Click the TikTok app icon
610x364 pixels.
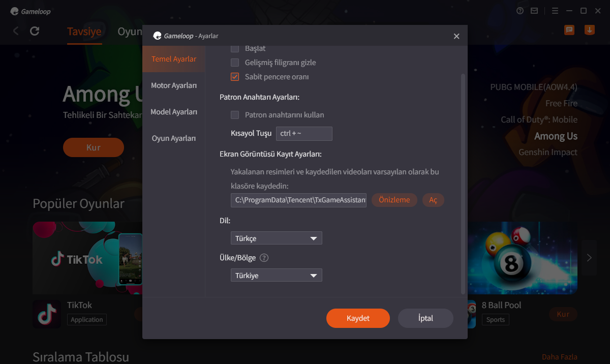[47, 314]
